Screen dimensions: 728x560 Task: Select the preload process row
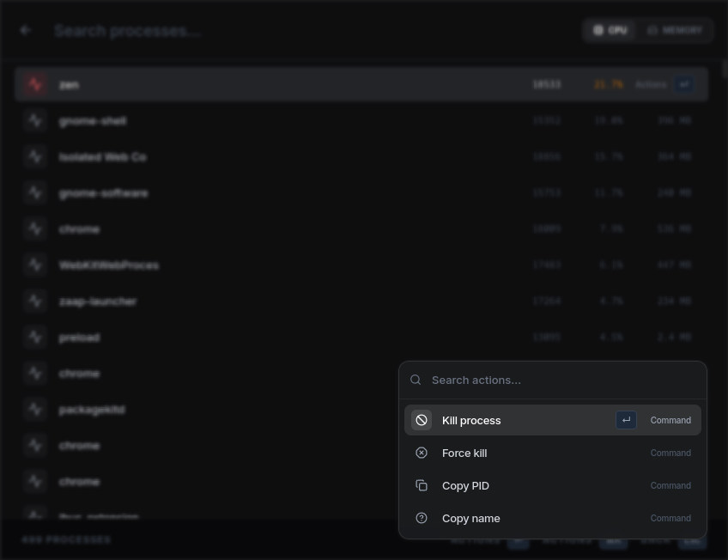pyautogui.click(x=361, y=337)
